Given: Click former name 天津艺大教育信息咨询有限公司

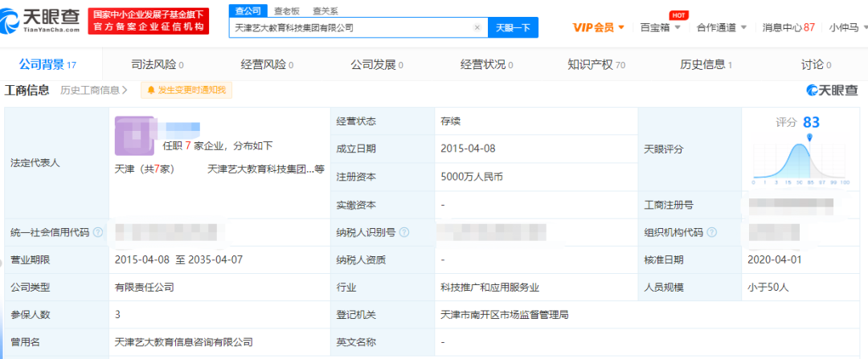Looking at the screenshot, I should pyautogui.click(x=184, y=342).
